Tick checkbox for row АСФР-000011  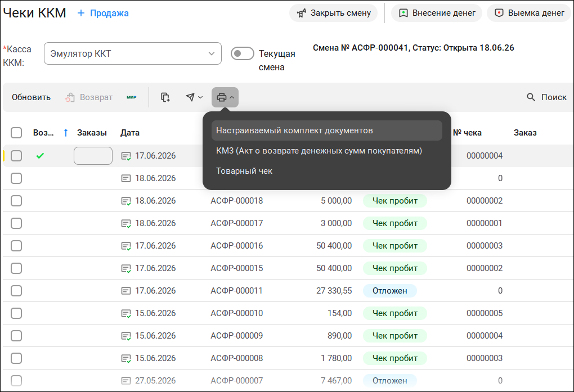(x=16, y=291)
